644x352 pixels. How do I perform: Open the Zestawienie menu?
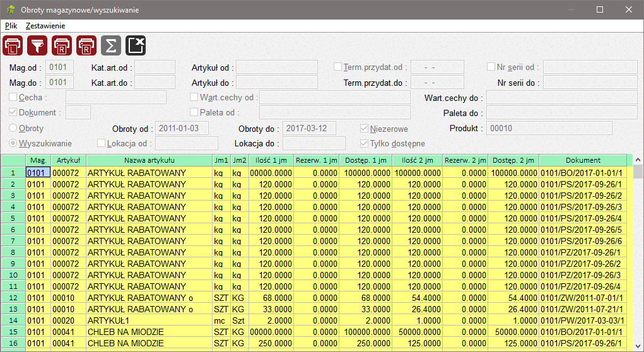(x=45, y=26)
